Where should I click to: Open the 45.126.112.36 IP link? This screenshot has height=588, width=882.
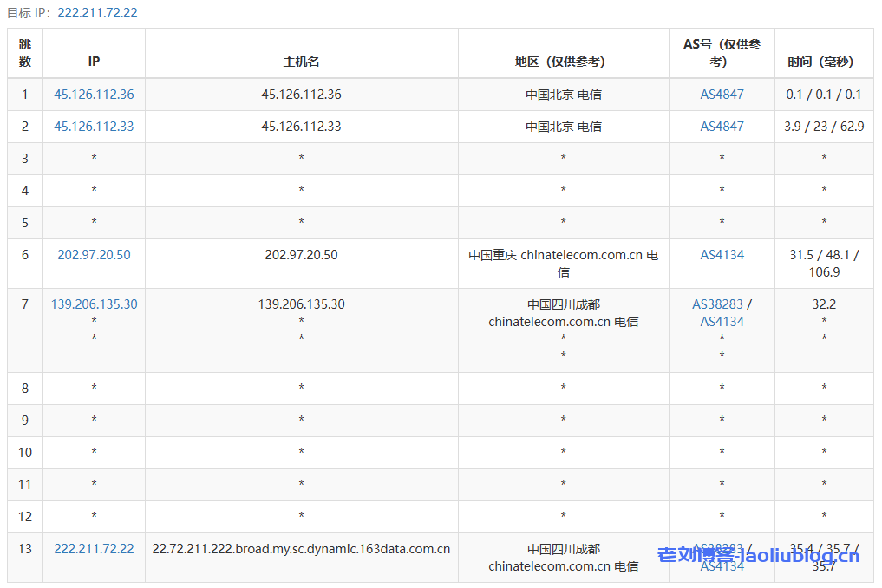(94, 95)
